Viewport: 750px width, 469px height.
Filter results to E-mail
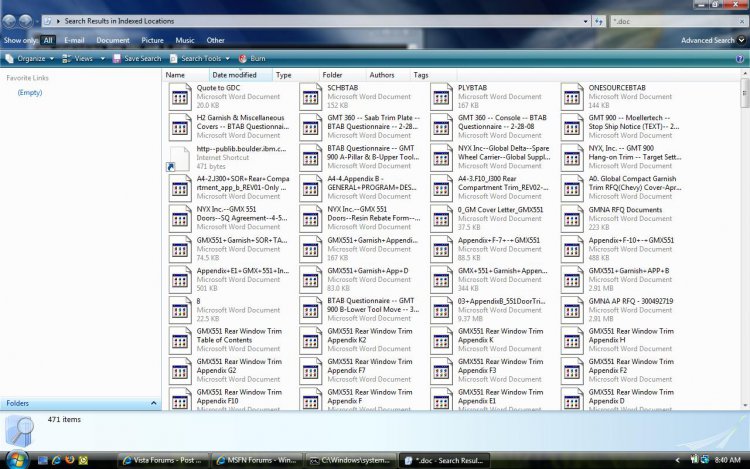click(74, 40)
